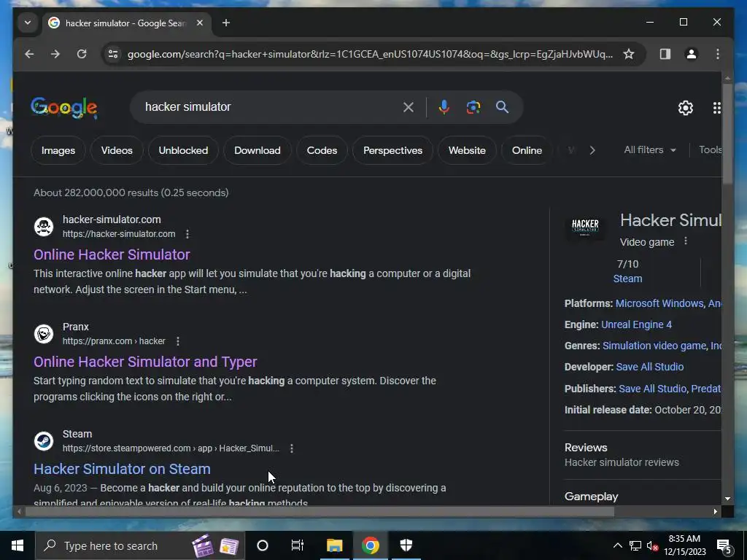Viewport: 747px width, 560px height.
Task: Open Chrome profile avatar
Action: point(692,54)
